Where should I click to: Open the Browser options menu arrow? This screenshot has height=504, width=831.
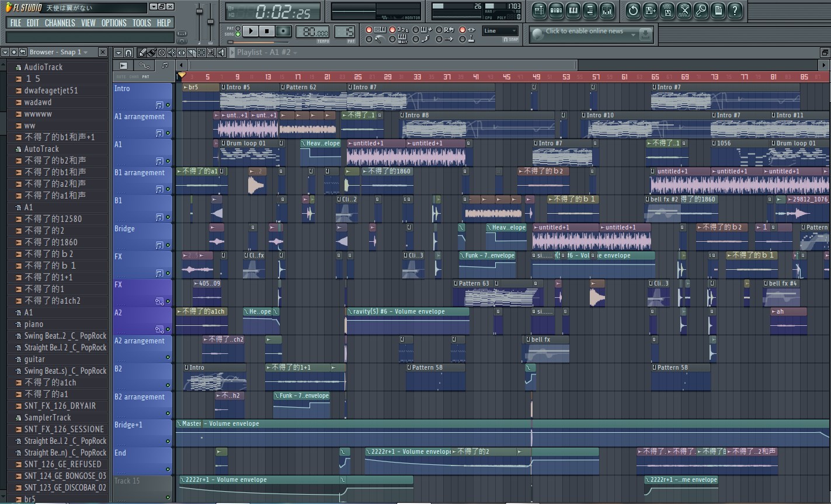point(5,53)
